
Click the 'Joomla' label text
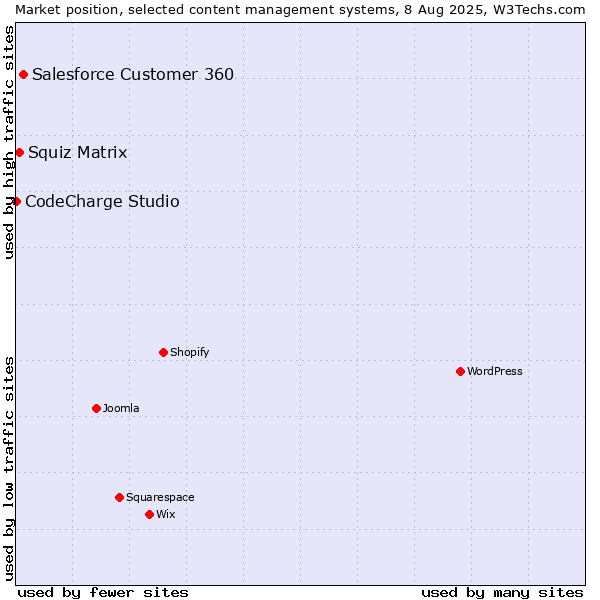[x=121, y=408]
